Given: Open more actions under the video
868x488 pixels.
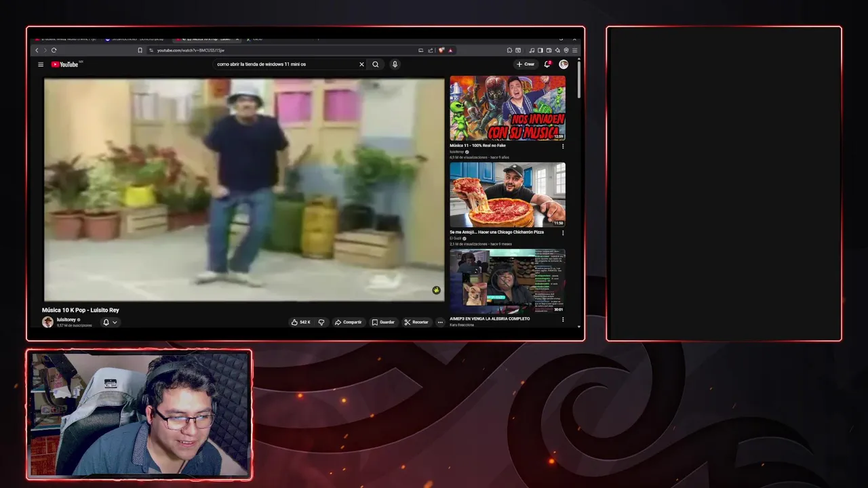Looking at the screenshot, I should [440, 322].
